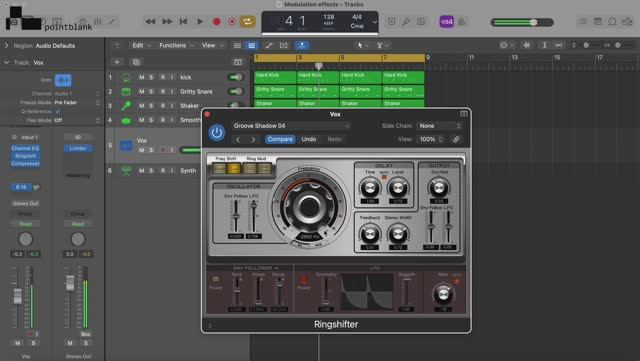Open the LCD display mode dropdown arrow

[374, 22]
